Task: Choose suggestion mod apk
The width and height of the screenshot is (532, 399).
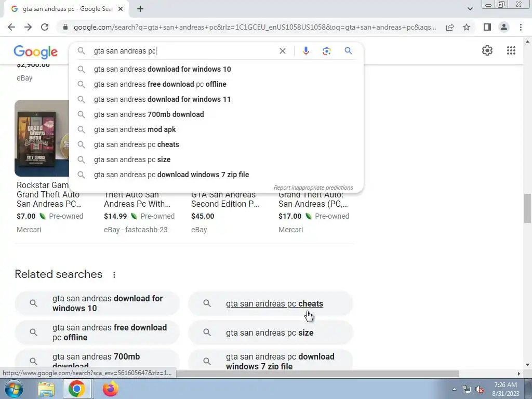Action: point(216,129)
